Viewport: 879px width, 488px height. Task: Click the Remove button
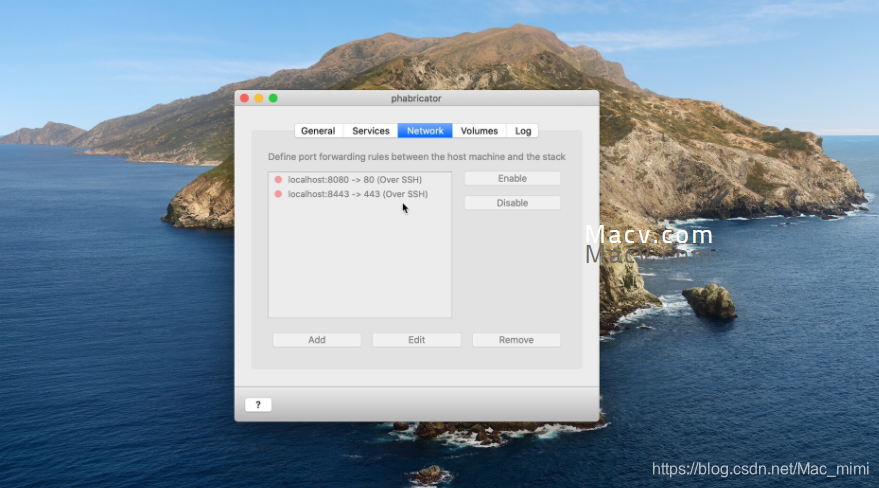tap(516, 340)
